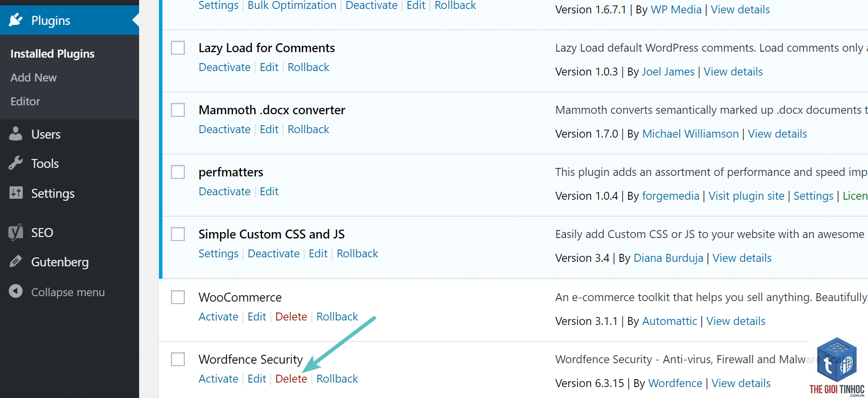The width and height of the screenshot is (868, 398).
Task: Click the Tools wrench icon
Action: 16,163
